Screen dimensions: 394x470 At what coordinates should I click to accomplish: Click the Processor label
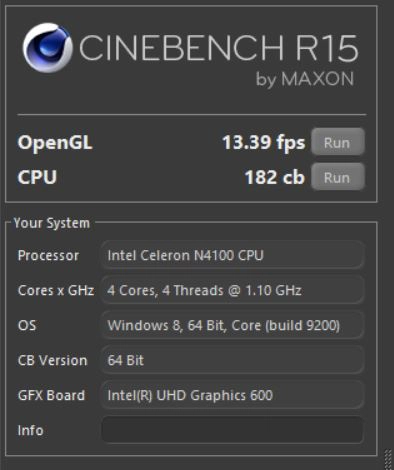48,255
